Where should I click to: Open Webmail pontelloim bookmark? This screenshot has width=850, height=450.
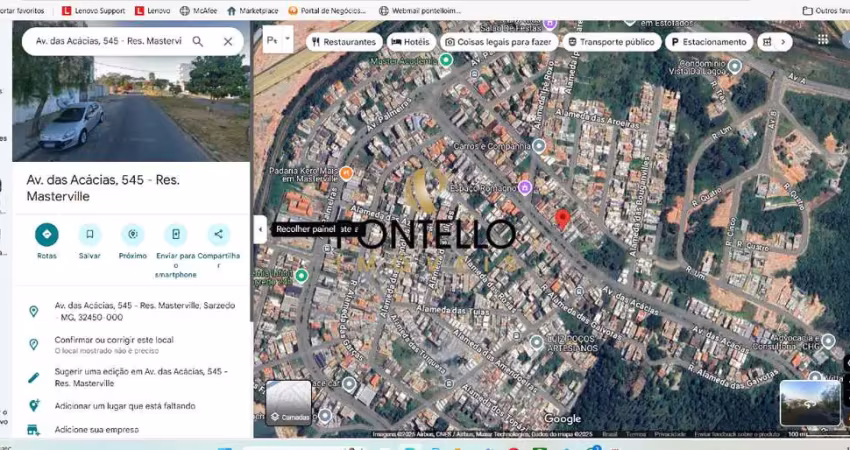(x=420, y=10)
